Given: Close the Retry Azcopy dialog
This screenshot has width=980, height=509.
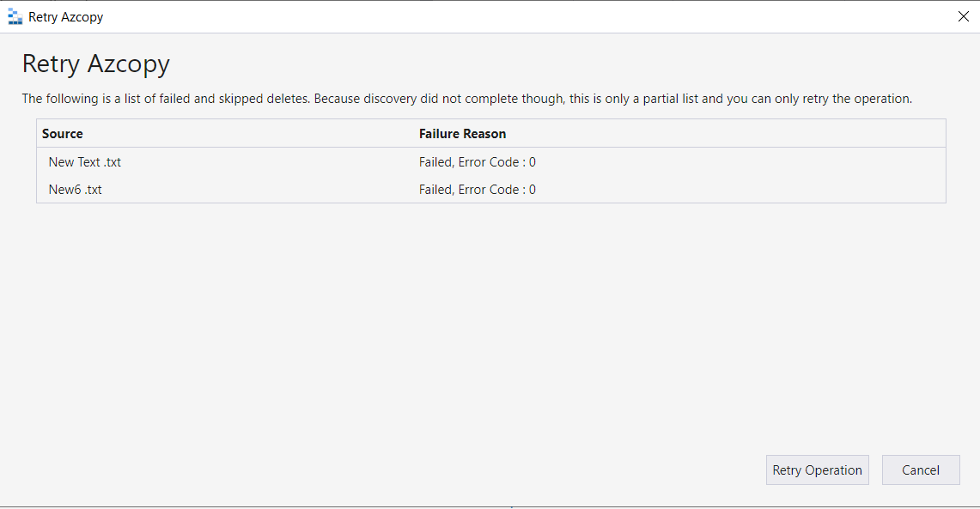Looking at the screenshot, I should pos(963,15).
